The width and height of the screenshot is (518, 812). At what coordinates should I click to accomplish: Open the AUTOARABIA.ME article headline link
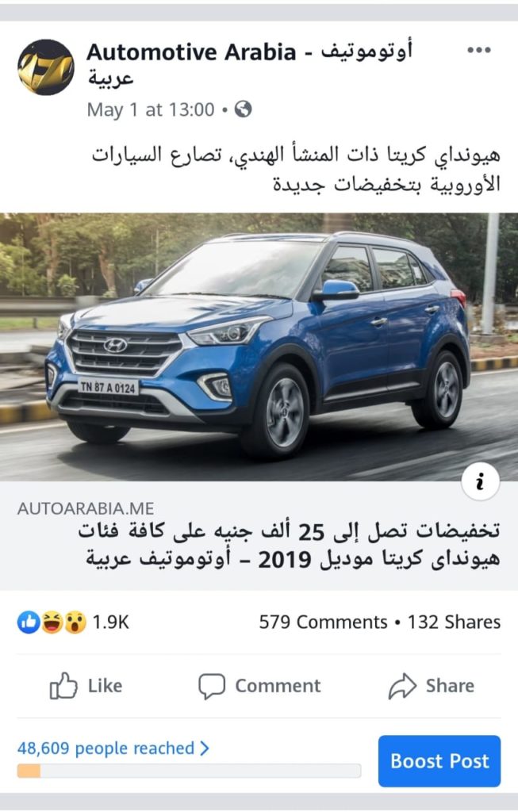[289, 545]
